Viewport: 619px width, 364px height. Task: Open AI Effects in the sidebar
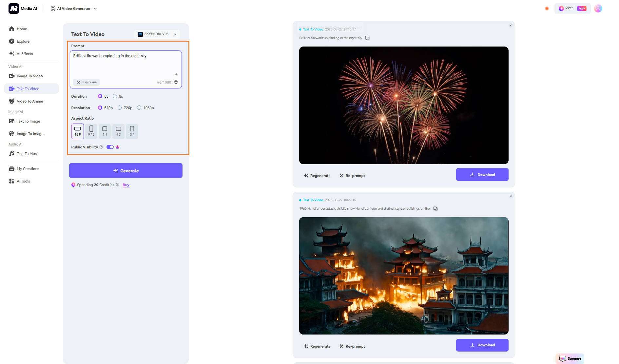tap(31, 54)
